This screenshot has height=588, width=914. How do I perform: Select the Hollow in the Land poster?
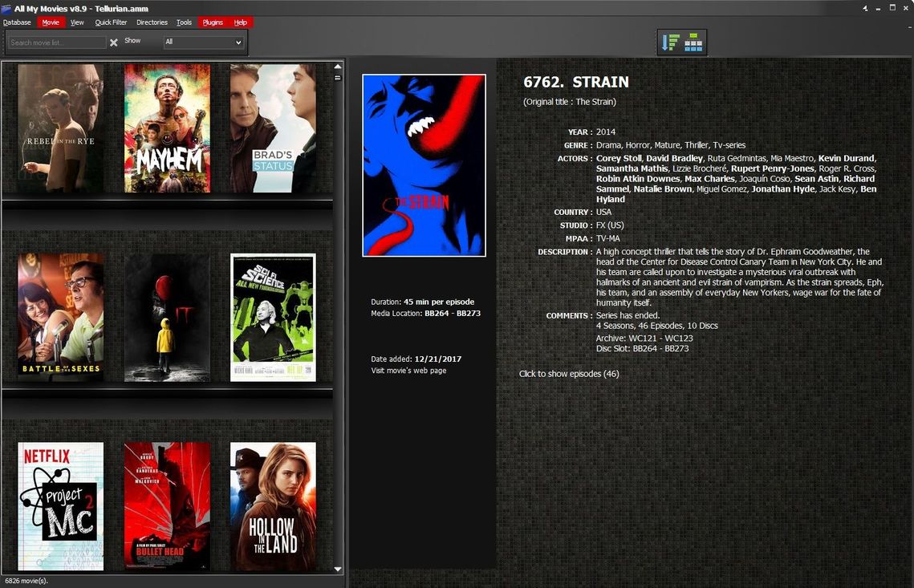point(273,506)
